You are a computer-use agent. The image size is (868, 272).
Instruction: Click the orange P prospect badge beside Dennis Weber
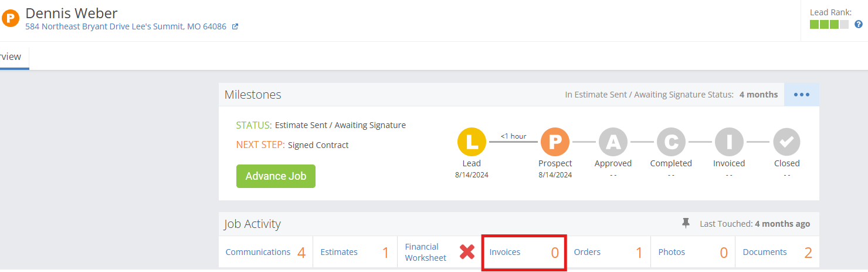click(x=11, y=18)
